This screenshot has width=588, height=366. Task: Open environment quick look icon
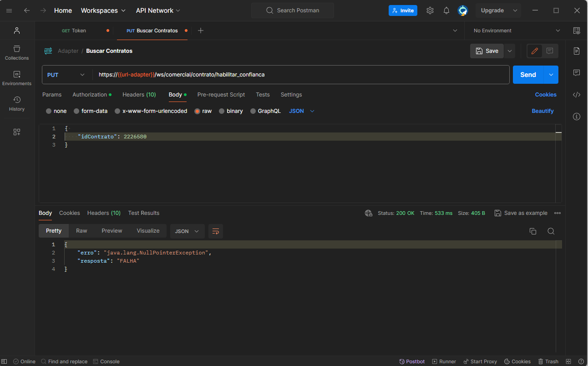(x=577, y=30)
